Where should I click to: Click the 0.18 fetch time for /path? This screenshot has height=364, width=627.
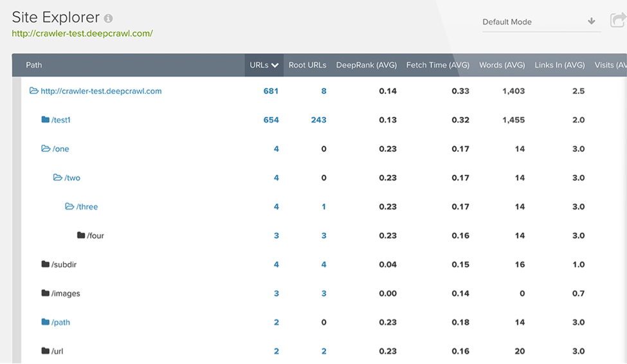point(460,322)
